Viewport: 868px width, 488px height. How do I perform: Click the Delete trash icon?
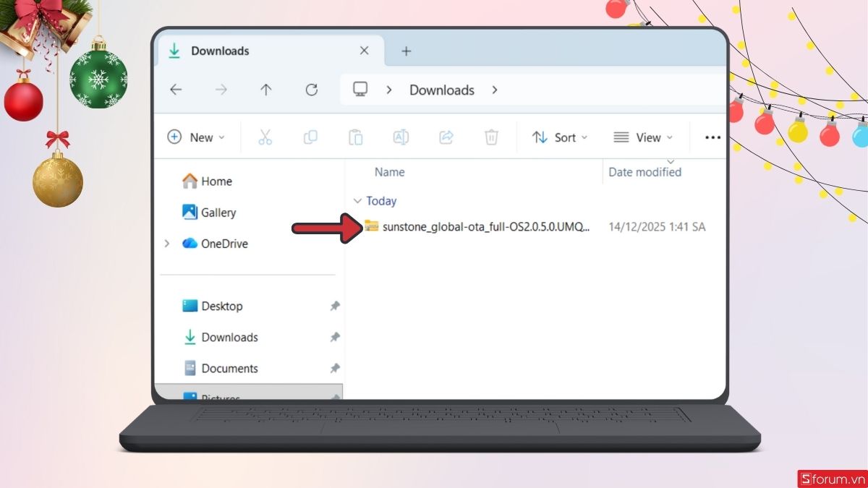point(491,137)
